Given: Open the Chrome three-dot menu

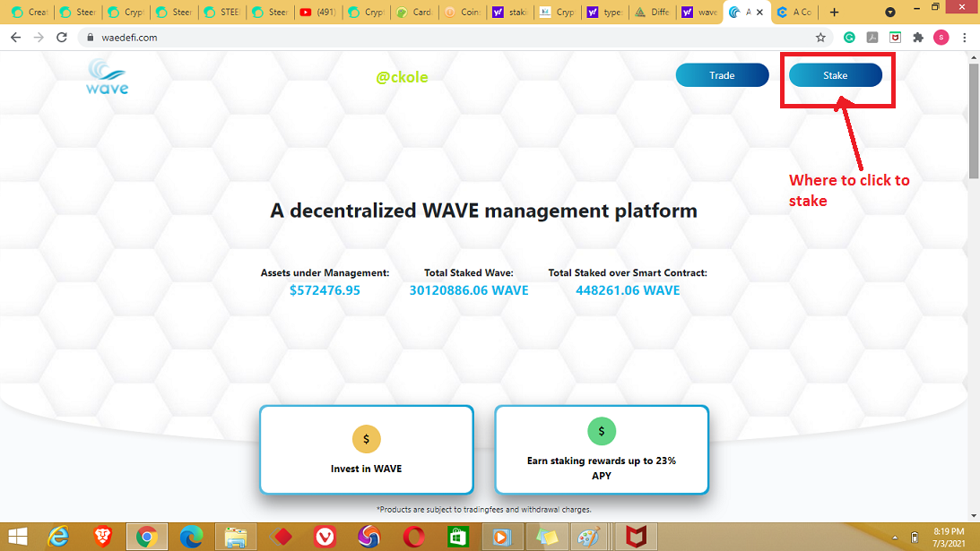Looking at the screenshot, I should tap(965, 38).
